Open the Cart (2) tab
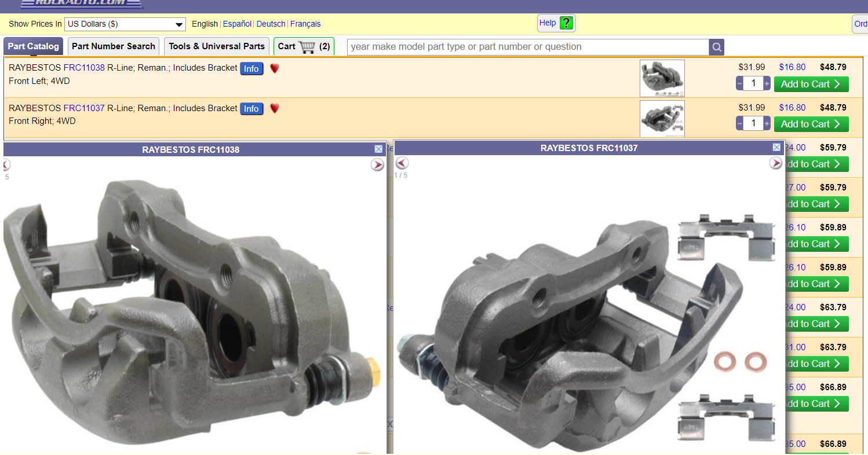This screenshot has width=868, height=455. [x=304, y=46]
